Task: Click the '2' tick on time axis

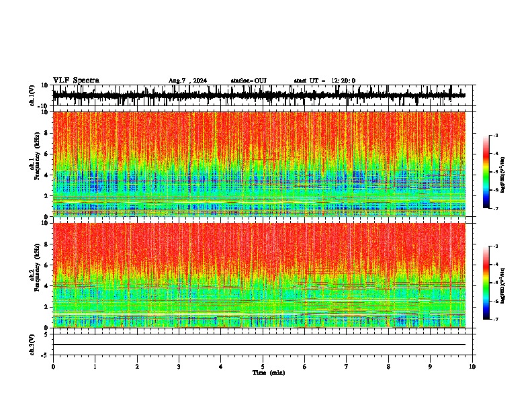Action: pyautogui.click(x=137, y=367)
